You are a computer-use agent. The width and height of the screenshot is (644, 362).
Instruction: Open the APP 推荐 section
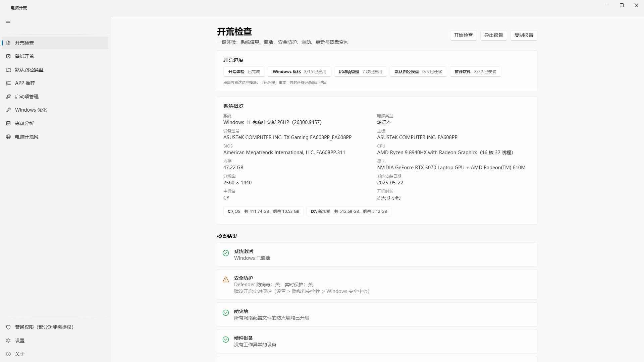[55, 83]
